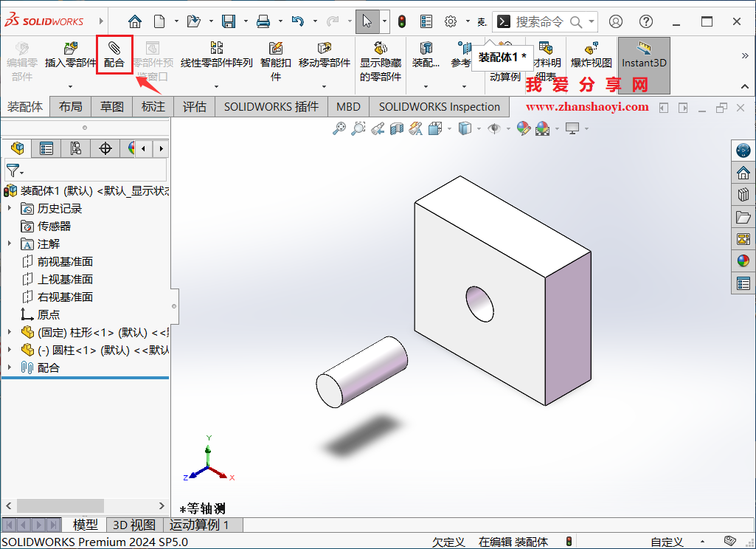This screenshot has width=756, height=549.
Task: Open the 评估 (Evaluate) ribbon tab
Action: pos(194,106)
